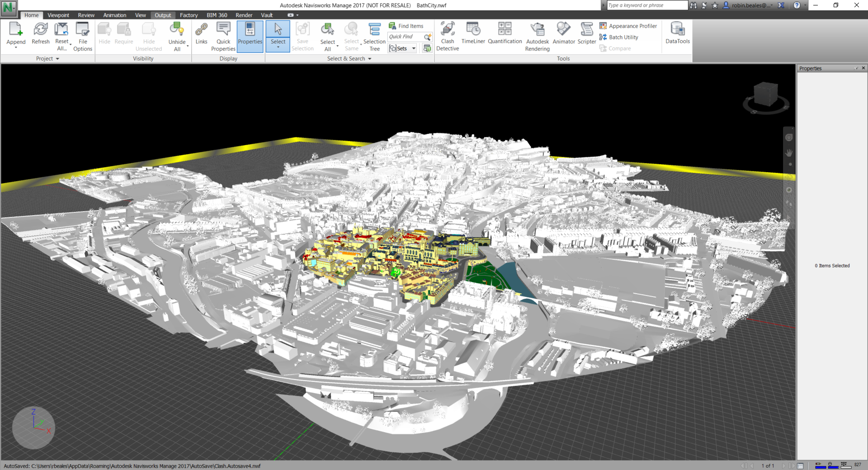Viewport: 868px width, 470px height.
Task: Open the Scripter tool
Action: pos(586,33)
